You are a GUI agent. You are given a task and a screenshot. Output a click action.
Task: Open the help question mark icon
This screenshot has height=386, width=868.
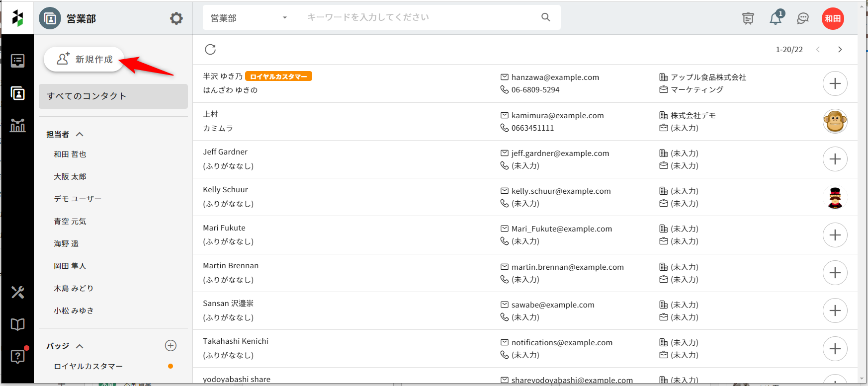point(18,356)
